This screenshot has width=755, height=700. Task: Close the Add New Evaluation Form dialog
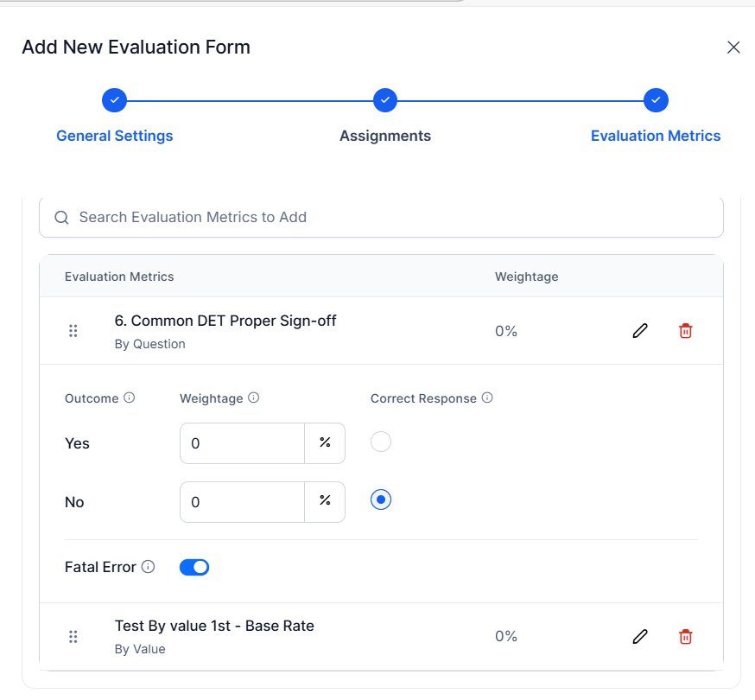coord(733,48)
